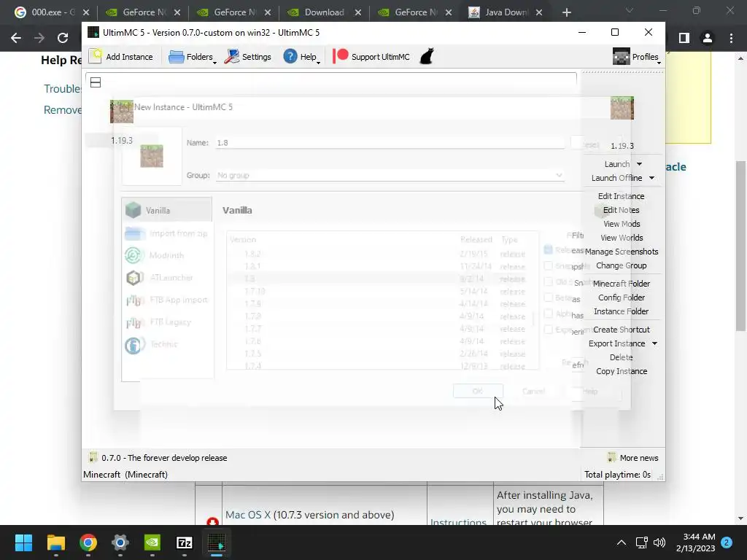
Task: Click the black cat icon
Action: click(426, 56)
